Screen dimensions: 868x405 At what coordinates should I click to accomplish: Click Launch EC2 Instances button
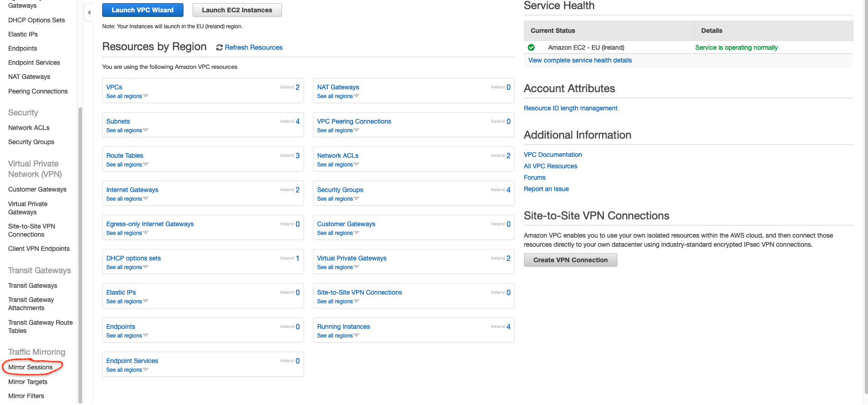pos(237,10)
